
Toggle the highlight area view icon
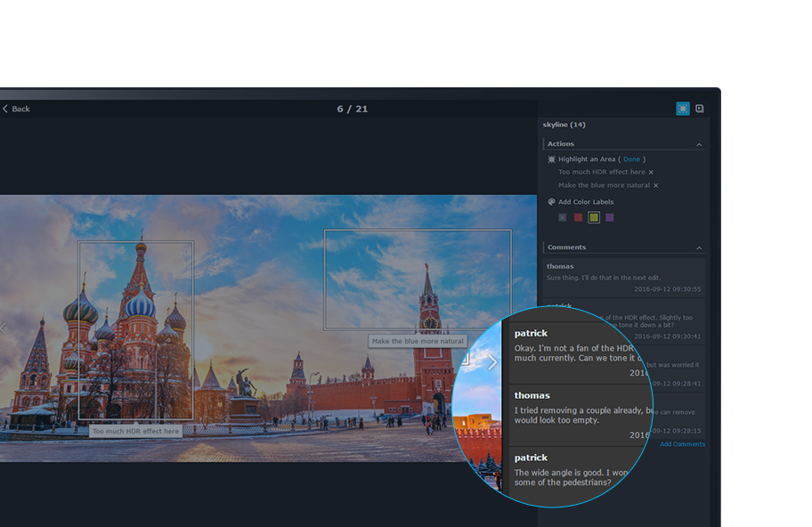[682, 109]
